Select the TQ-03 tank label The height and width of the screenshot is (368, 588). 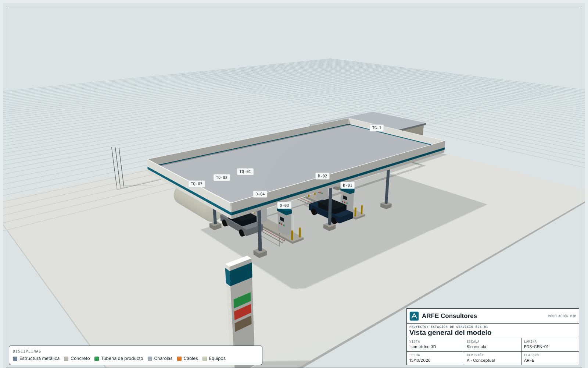point(197,184)
